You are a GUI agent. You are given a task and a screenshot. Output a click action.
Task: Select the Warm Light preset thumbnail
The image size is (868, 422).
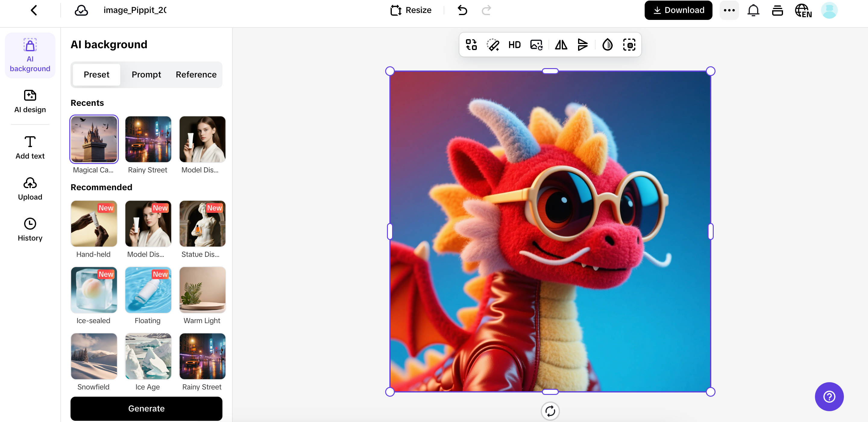click(x=202, y=290)
